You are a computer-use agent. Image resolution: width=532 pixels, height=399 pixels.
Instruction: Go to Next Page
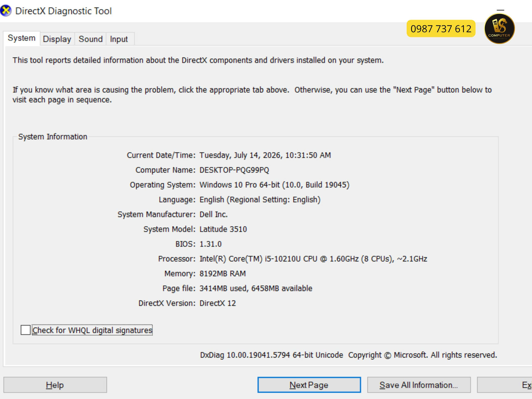point(309,385)
